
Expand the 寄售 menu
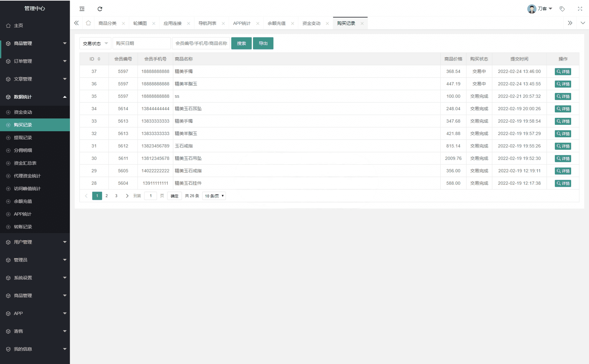pyautogui.click(x=35, y=331)
